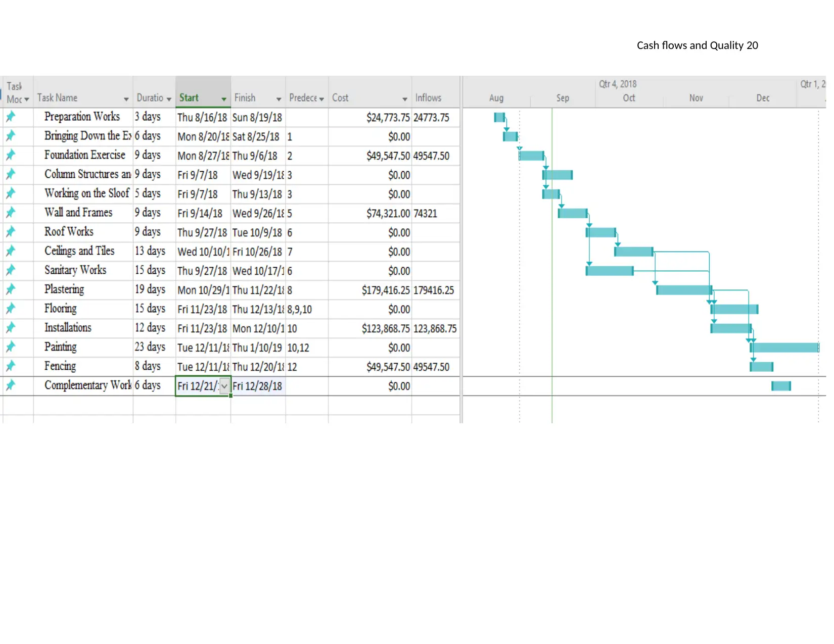834x644 pixels.
Task: Open the Duration column filter dropdown
Action: tap(169, 99)
